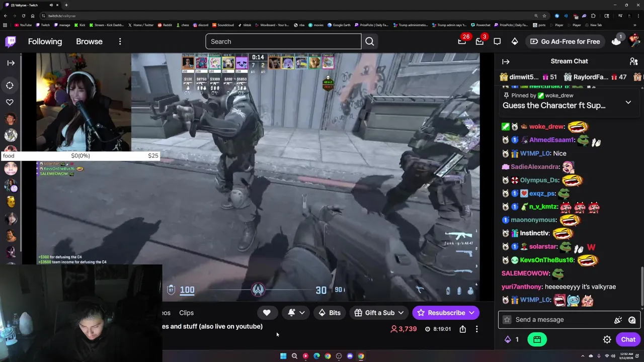Mute the Valkyrae Twitch browser tab
This screenshot has height=362, width=644.
click(51, 5)
